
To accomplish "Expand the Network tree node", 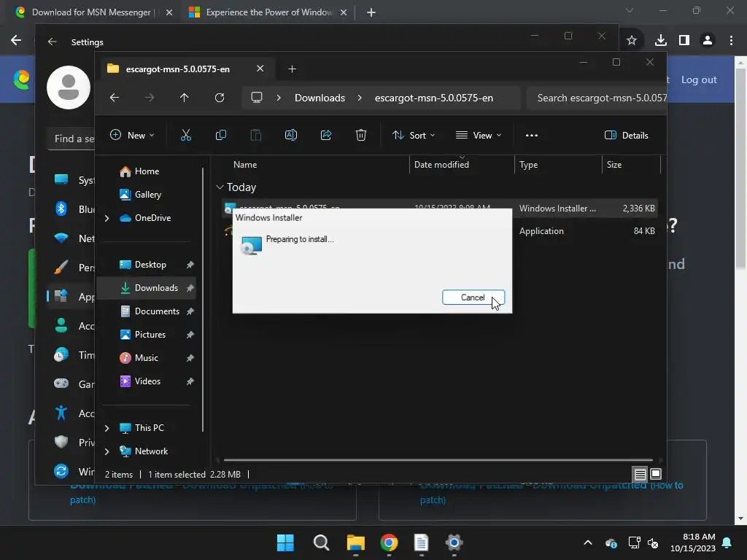I will 107,451.
